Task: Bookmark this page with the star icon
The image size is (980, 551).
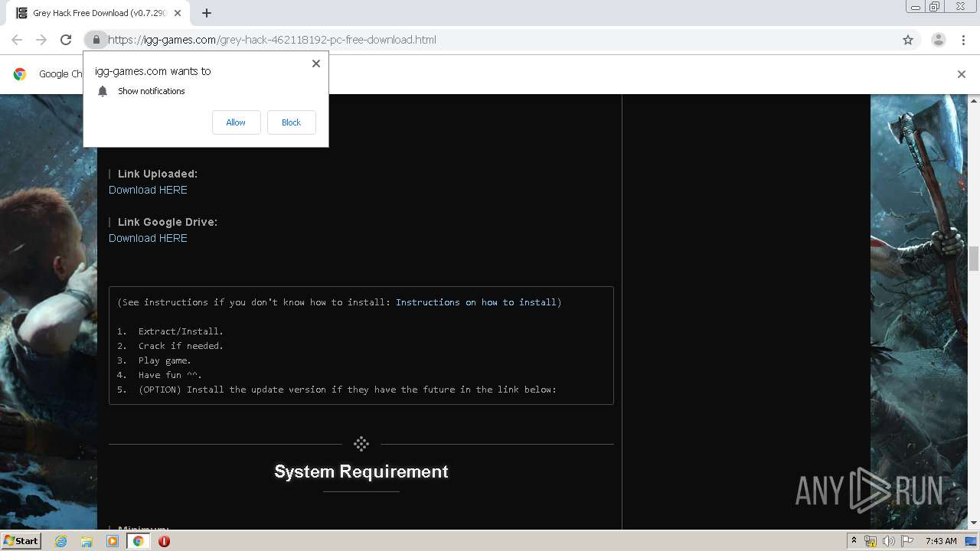Action: (908, 40)
